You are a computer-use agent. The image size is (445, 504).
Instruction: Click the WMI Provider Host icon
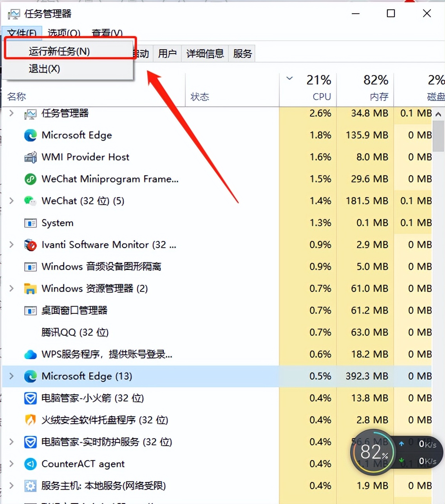tap(31, 157)
